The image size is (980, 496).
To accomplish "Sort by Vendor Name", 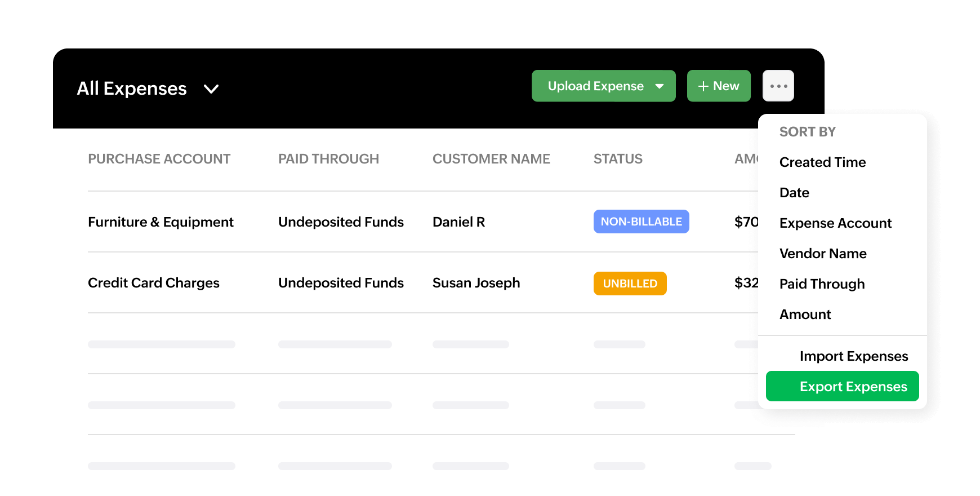I will coord(823,254).
